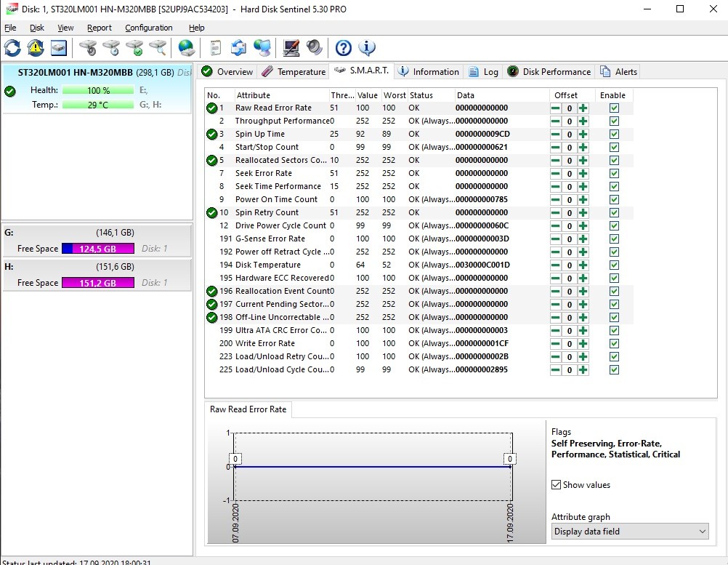
Task: Click the send report mail icon
Action: pos(238,48)
